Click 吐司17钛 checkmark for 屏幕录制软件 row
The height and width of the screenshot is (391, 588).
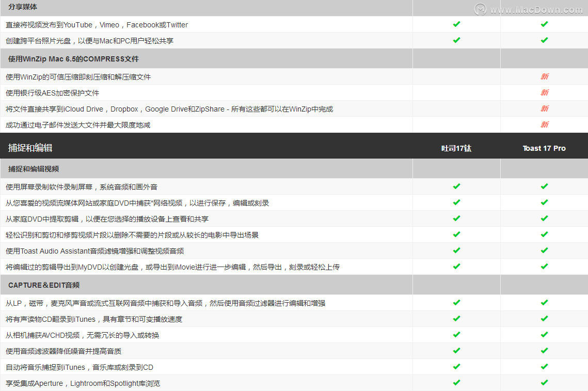(456, 186)
